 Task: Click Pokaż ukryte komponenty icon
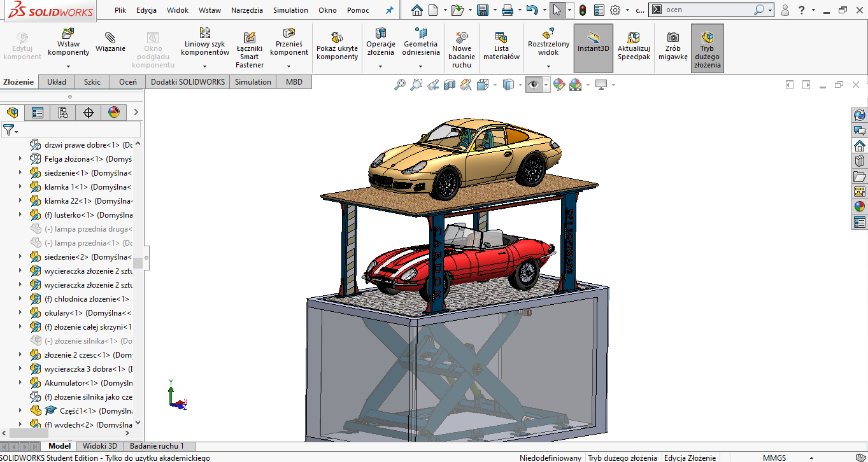point(337,38)
